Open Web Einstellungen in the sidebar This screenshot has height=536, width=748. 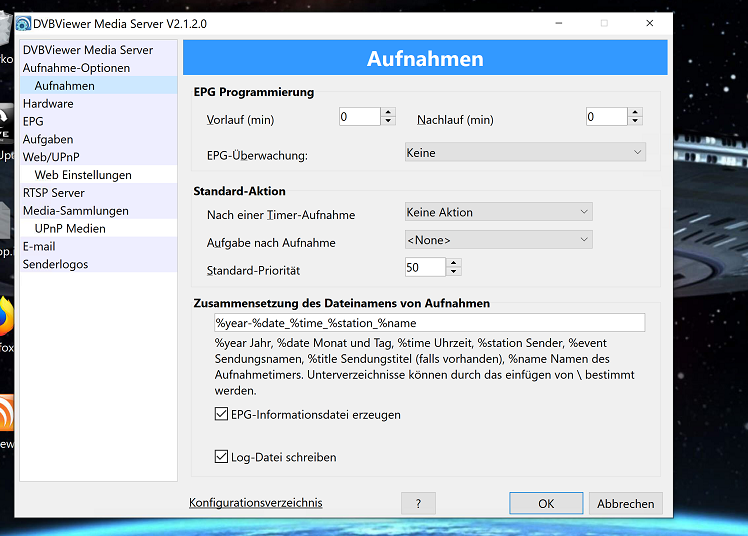98,175
